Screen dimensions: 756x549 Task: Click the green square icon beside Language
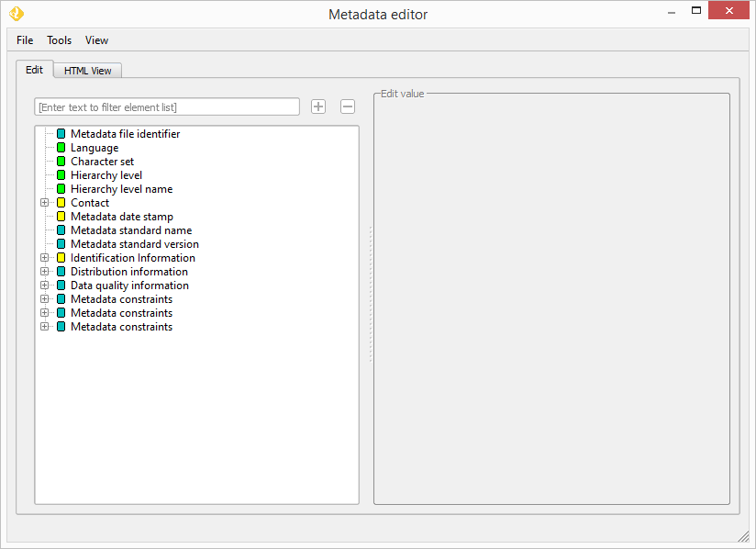click(61, 147)
